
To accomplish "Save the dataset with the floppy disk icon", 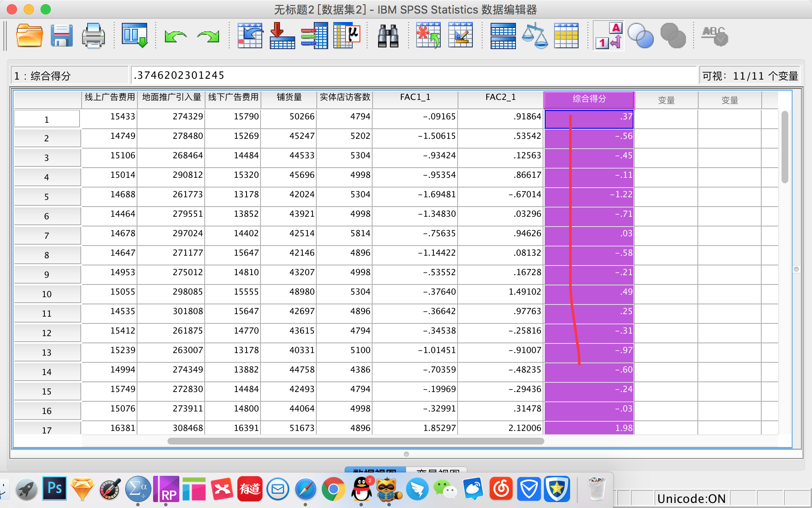I will click(x=61, y=36).
